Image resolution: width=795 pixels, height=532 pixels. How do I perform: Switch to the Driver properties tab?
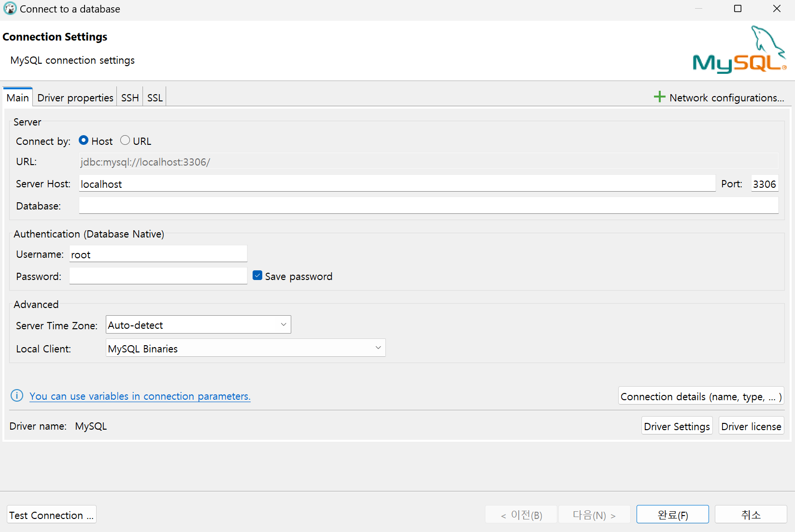click(75, 97)
